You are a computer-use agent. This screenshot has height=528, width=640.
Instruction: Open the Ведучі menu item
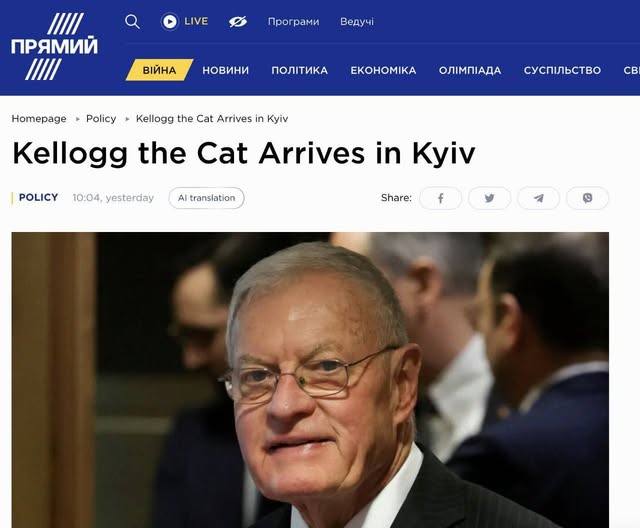(x=357, y=21)
